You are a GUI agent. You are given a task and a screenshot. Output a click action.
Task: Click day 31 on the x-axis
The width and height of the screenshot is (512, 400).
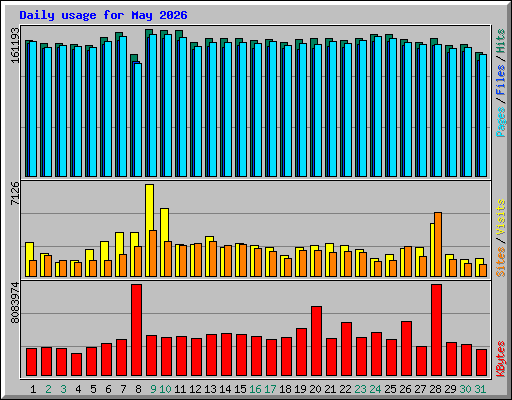(480, 389)
